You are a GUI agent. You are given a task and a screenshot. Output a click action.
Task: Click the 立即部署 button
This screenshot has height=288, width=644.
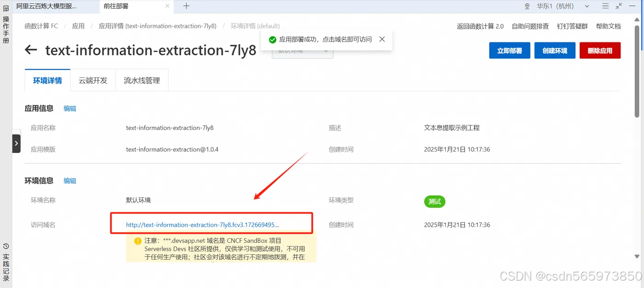coord(510,51)
